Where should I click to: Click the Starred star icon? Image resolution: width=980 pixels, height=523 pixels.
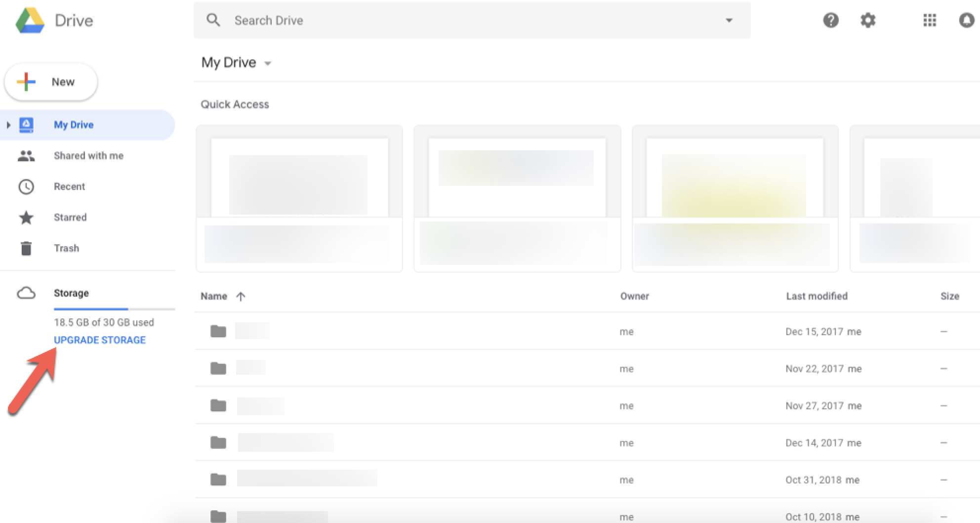[26, 218]
